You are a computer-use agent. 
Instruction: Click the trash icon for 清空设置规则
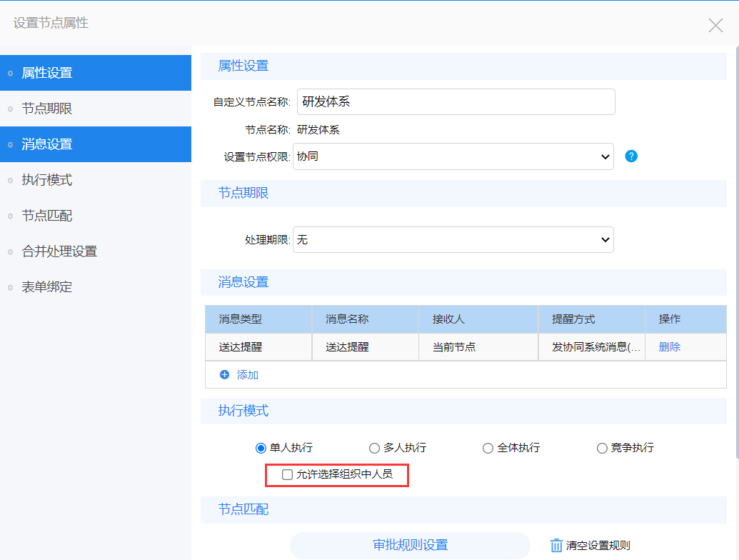pyautogui.click(x=557, y=545)
